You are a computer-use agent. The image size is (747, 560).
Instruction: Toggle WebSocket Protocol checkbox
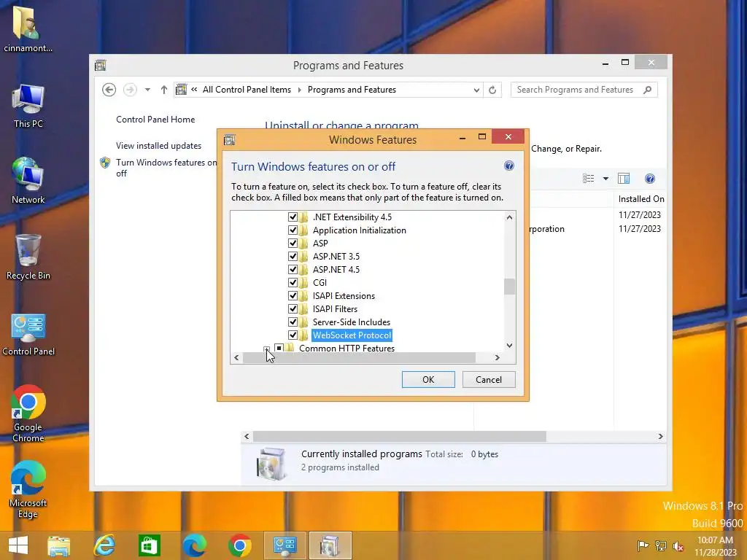click(x=293, y=335)
